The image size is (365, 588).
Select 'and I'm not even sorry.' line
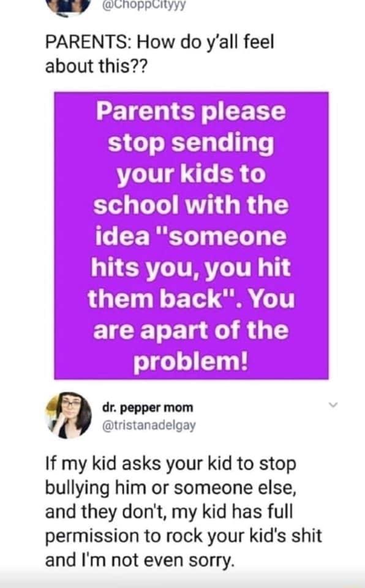pos(140,560)
